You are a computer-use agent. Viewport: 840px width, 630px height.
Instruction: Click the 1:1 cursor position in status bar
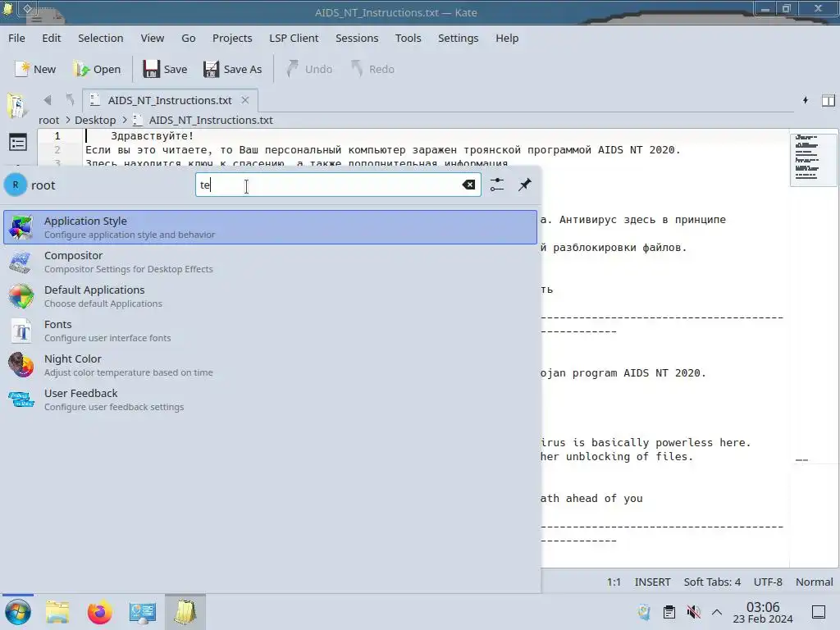(614, 582)
